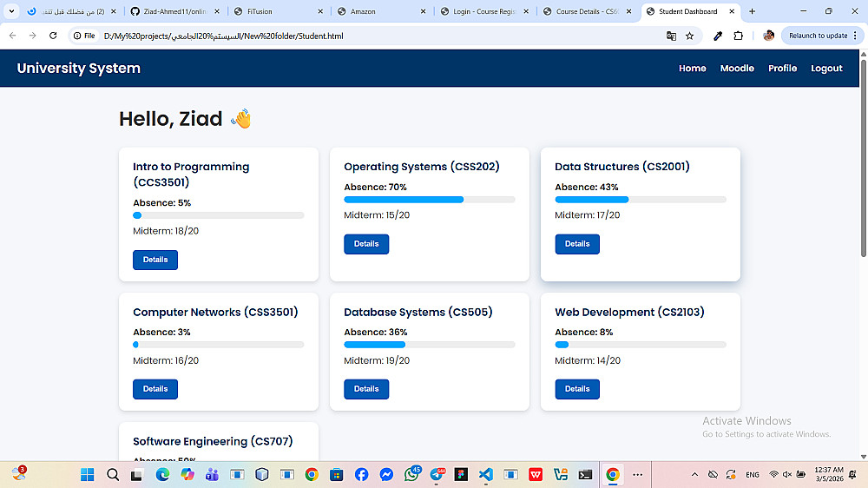Viewport: 868px width, 488px height.
Task: Open Details for Intro to Programming
Action: (155, 260)
